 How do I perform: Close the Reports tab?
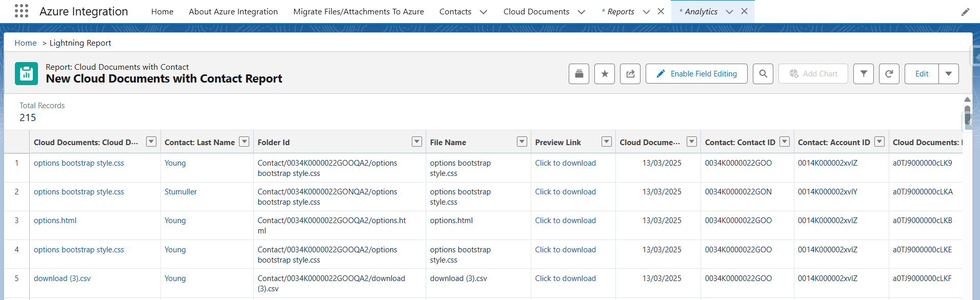tap(661, 11)
